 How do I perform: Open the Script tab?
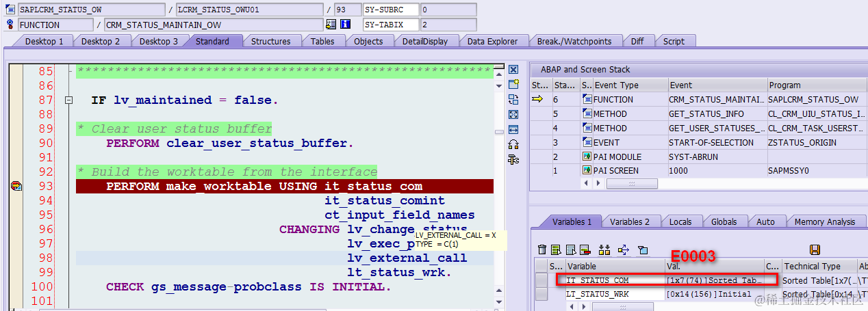(x=674, y=41)
